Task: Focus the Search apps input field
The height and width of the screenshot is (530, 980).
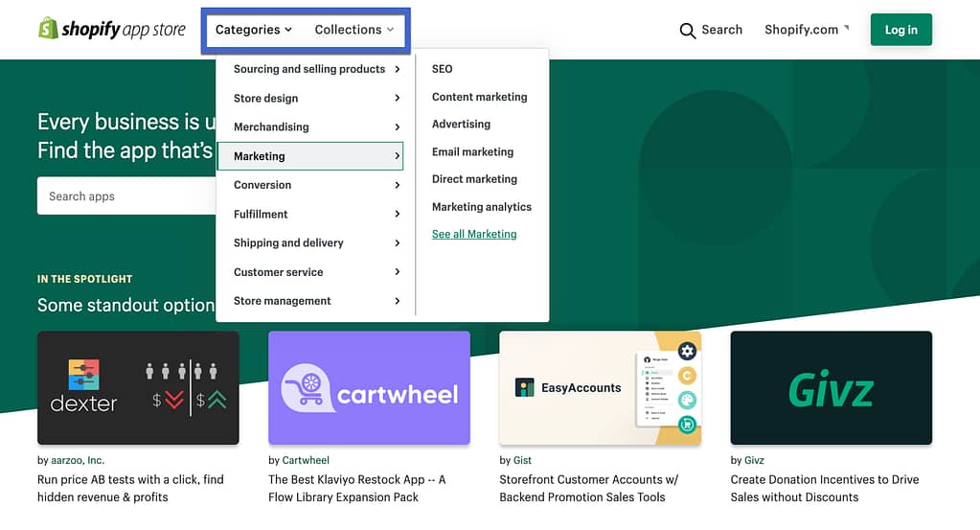Action: click(x=126, y=196)
